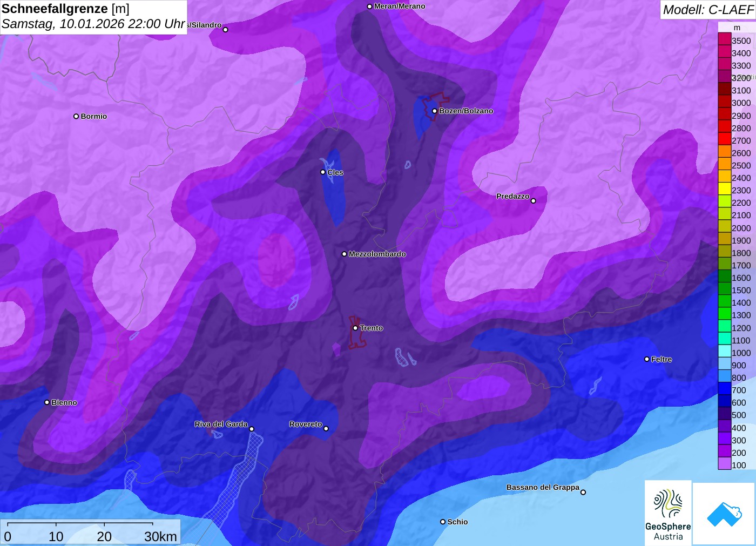Click the 30km scale bar label
Image resolution: width=756 pixels, height=546 pixels.
coord(160,536)
